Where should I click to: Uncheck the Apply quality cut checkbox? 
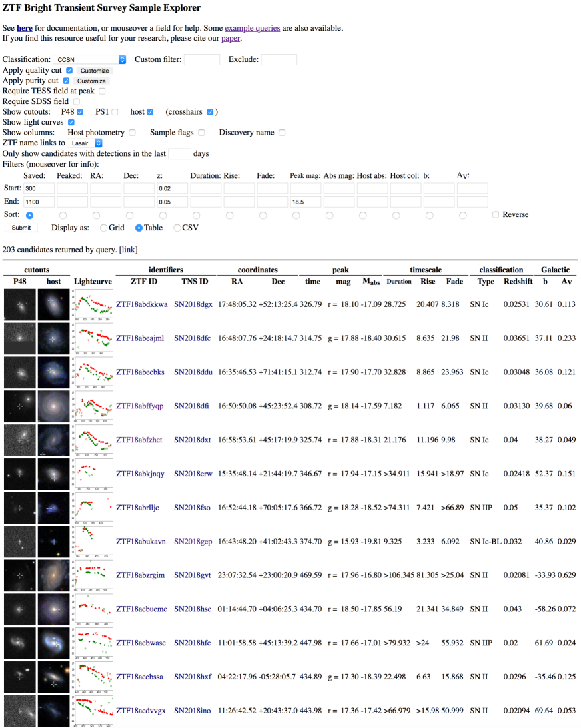(67, 70)
